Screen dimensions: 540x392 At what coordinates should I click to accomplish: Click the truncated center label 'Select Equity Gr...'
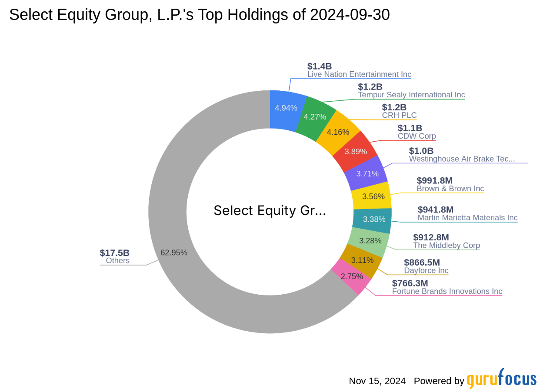click(x=270, y=211)
